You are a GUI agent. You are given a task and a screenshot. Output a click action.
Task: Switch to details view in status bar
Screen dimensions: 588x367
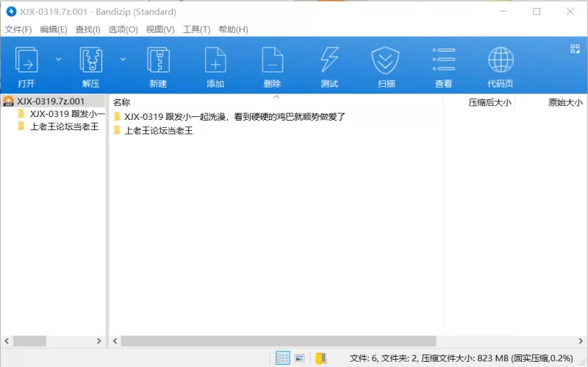282,358
